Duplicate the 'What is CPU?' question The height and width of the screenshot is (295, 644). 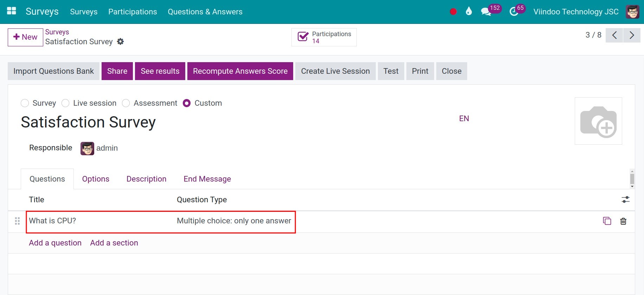[x=607, y=221]
